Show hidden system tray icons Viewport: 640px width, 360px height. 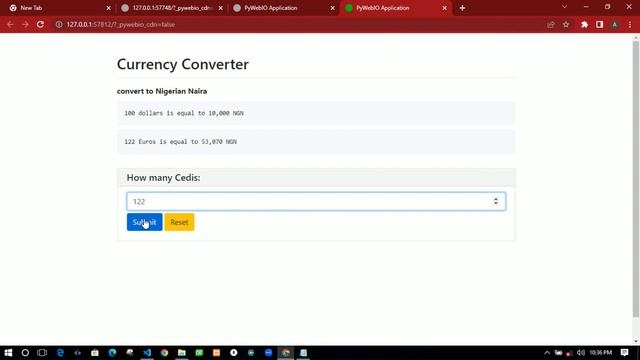coord(547,353)
